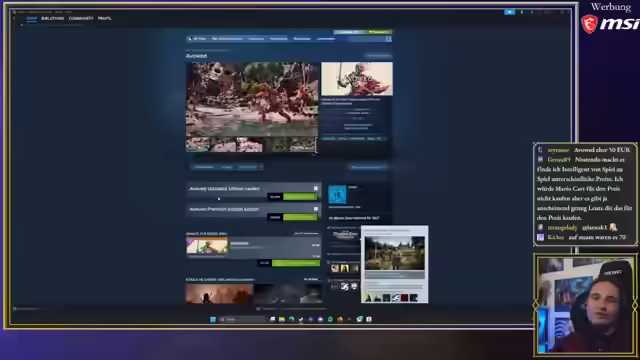Open the BIBLIOTHEK tab in Steam
This screenshot has width=640, height=360.
tap(52, 18)
